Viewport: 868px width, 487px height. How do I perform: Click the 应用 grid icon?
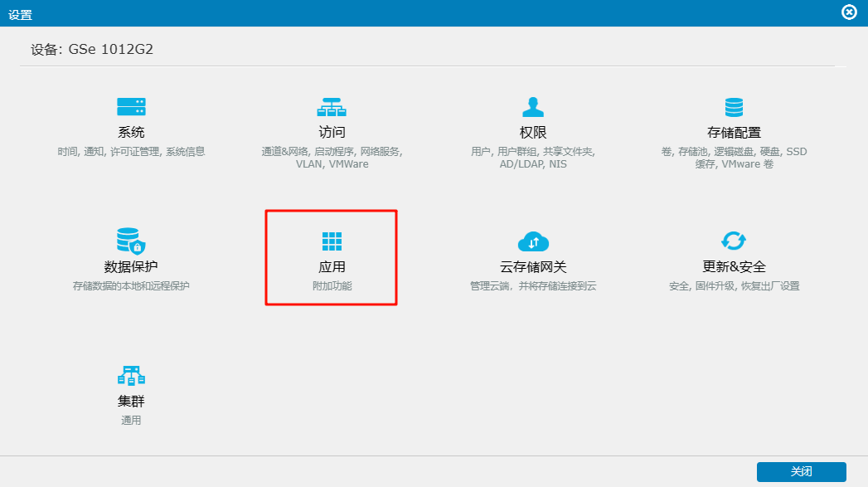(332, 241)
